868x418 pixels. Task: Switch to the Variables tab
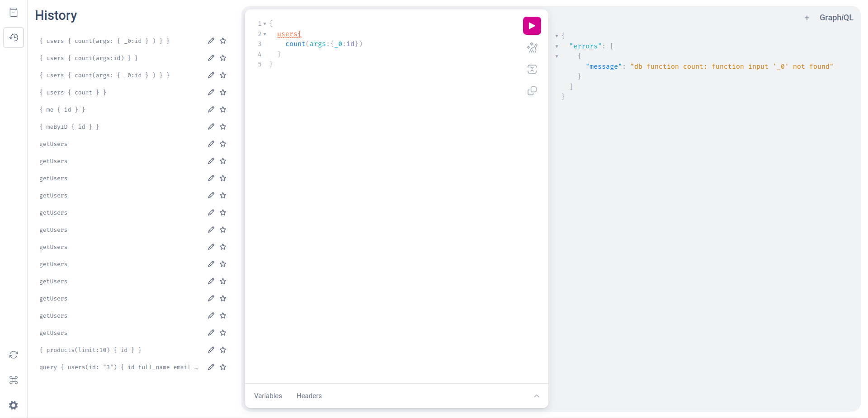pyautogui.click(x=268, y=396)
